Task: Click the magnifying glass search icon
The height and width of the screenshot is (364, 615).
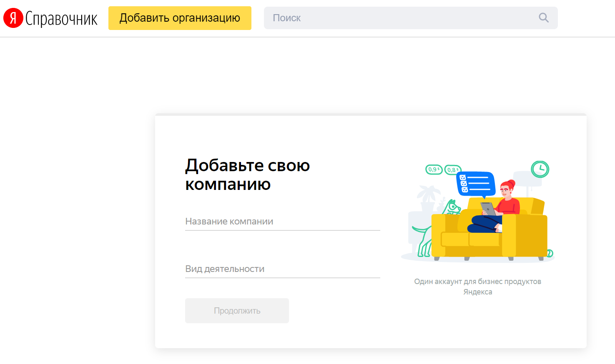Action: click(x=543, y=18)
